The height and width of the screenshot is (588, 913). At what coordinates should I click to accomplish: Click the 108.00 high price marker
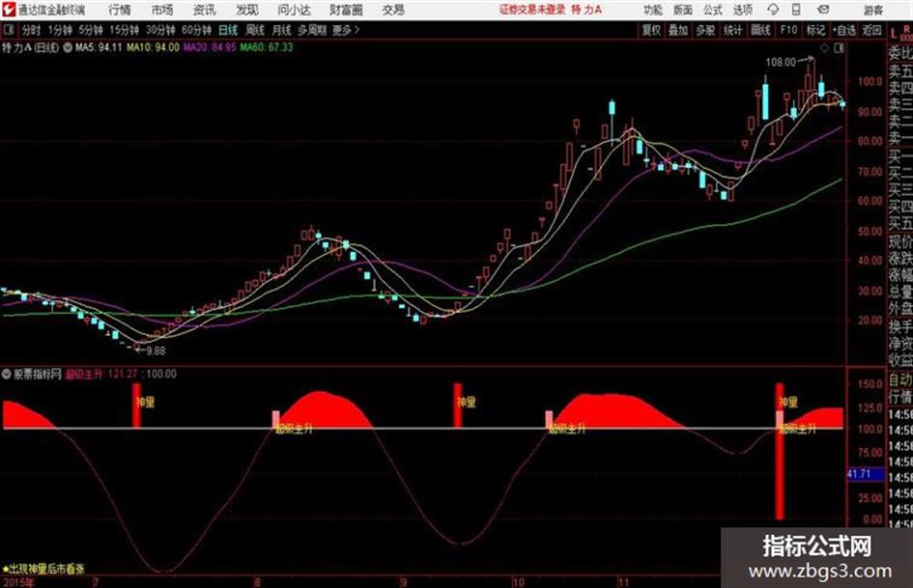tap(781, 62)
